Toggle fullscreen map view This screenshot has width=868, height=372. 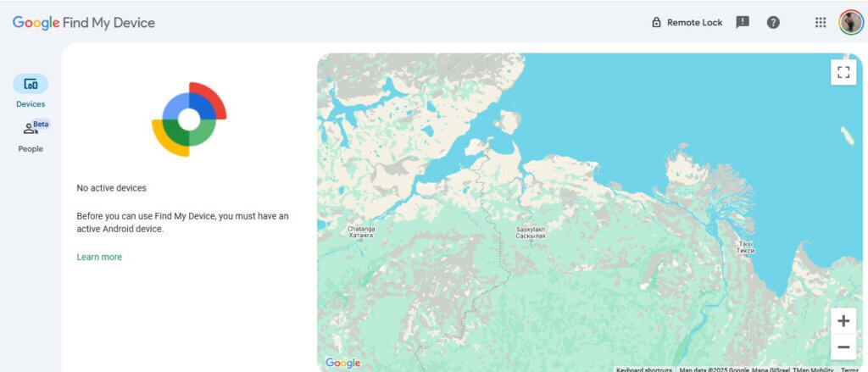coord(843,73)
